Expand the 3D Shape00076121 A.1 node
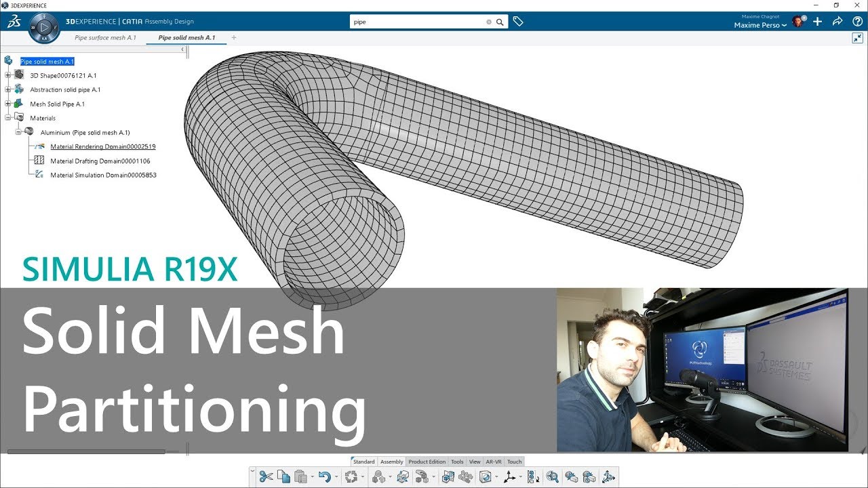 [x=8, y=75]
